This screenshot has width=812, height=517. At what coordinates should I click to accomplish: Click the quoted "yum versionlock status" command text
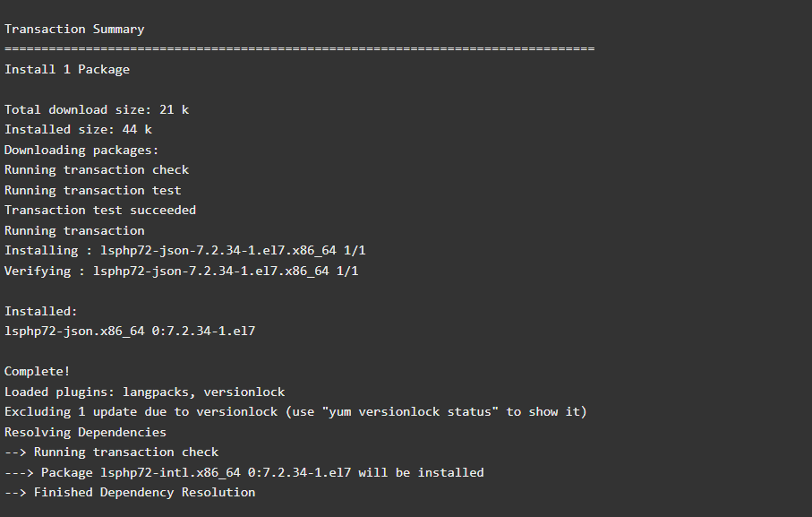(x=419, y=411)
